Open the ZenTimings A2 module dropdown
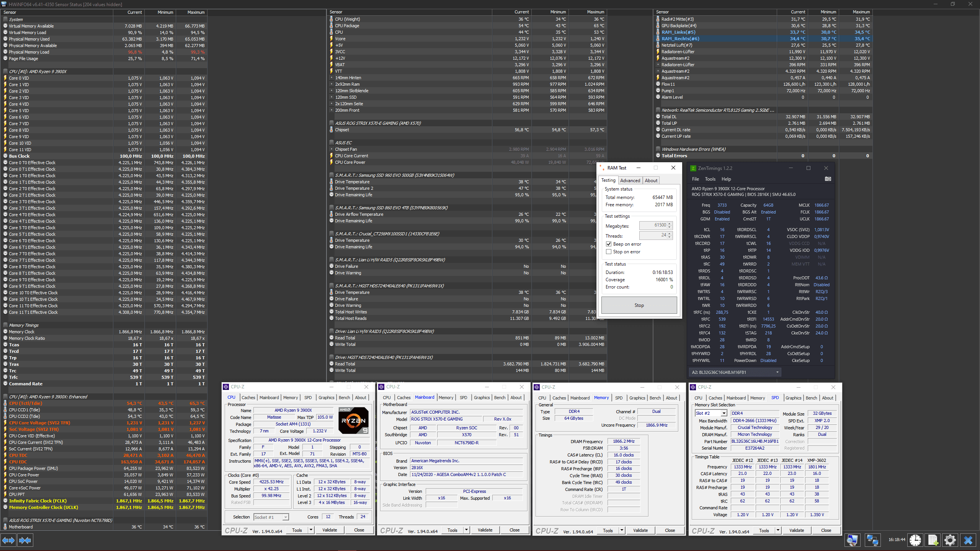 777,372
